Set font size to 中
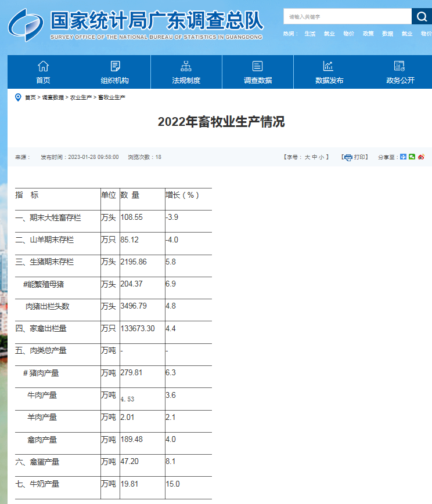This screenshot has width=432, height=504. click(x=314, y=157)
